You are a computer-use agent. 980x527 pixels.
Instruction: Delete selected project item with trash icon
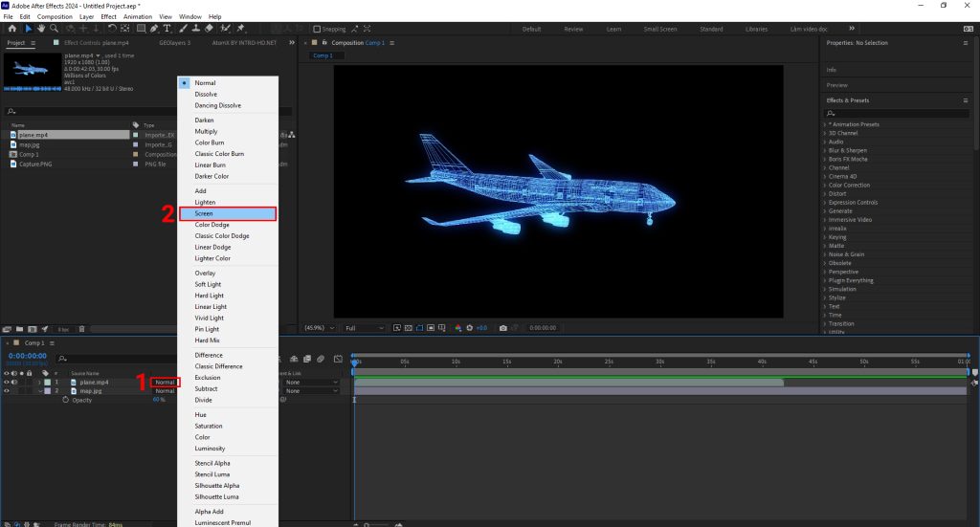pos(81,329)
